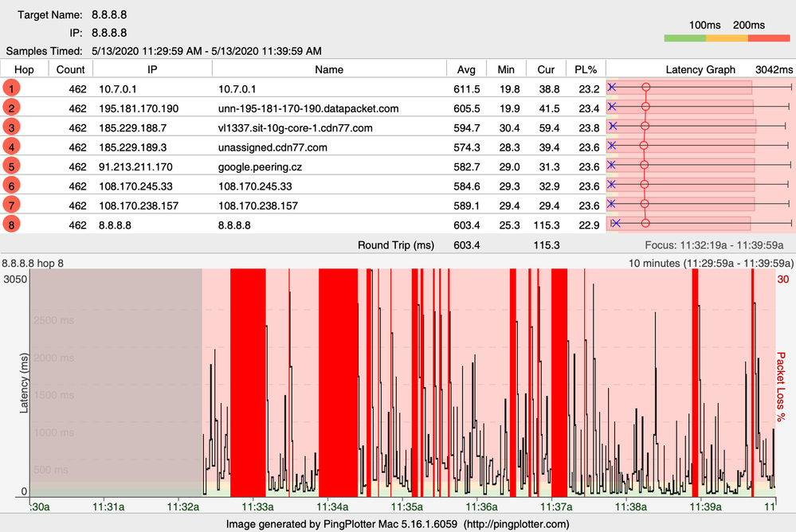This screenshot has width=796, height=532.
Task: Click the 11:39a timeline tick label
Action: [705, 507]
